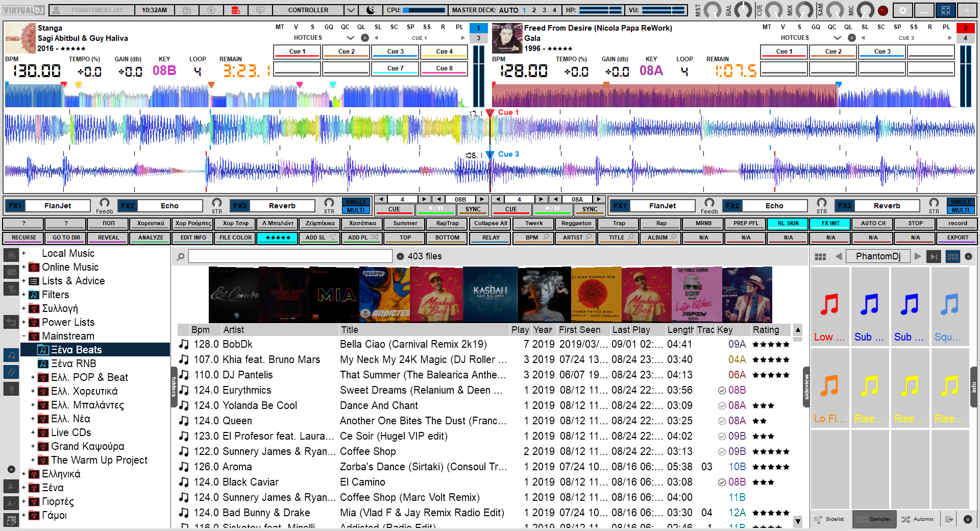980x531 pixels.
Task: Open FX1 FlanJet effect selector on the left deck
Action: (x=58, y=206)
